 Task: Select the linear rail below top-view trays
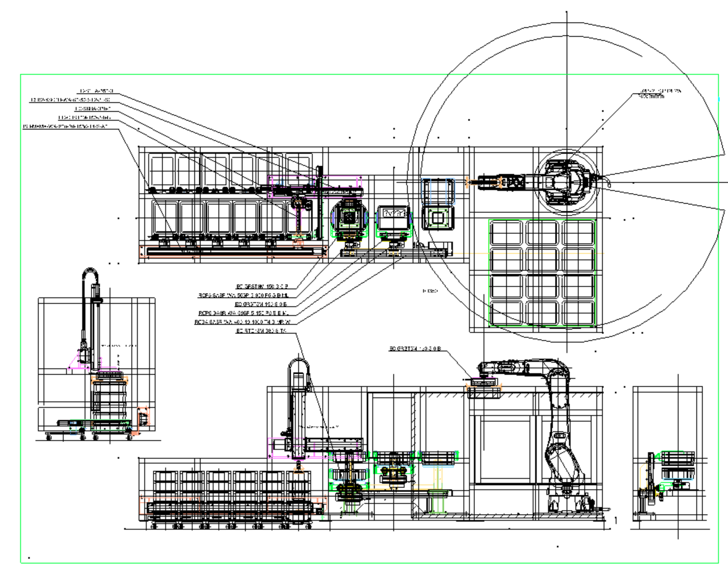tap(232, 252)
